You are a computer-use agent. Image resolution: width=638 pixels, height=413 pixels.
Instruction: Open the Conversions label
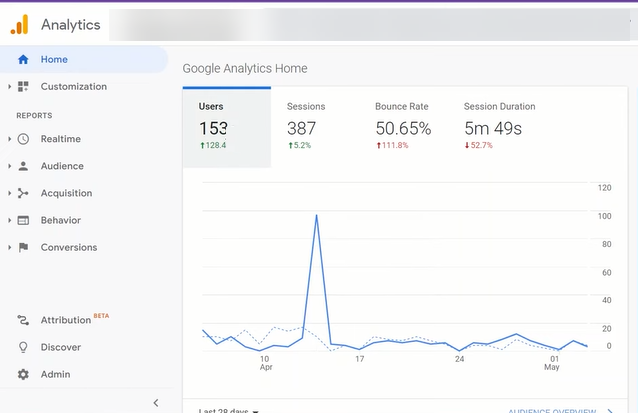pos(69,247)
